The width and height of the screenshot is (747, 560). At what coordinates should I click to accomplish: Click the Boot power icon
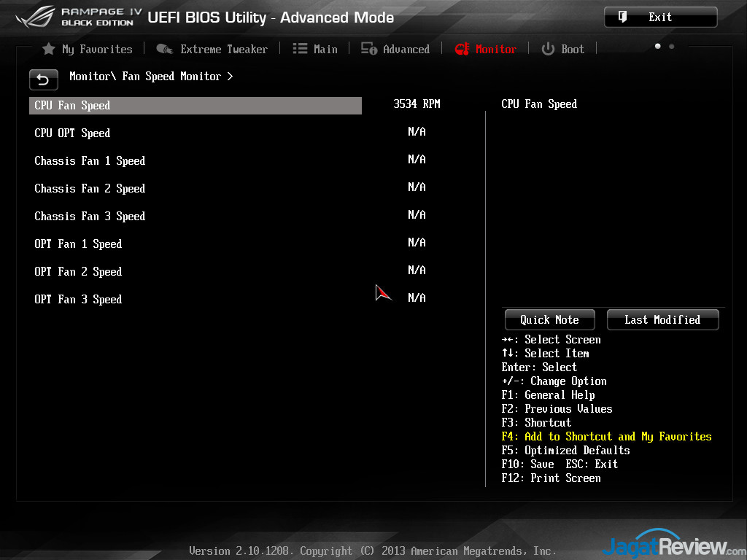pos(548,49)
